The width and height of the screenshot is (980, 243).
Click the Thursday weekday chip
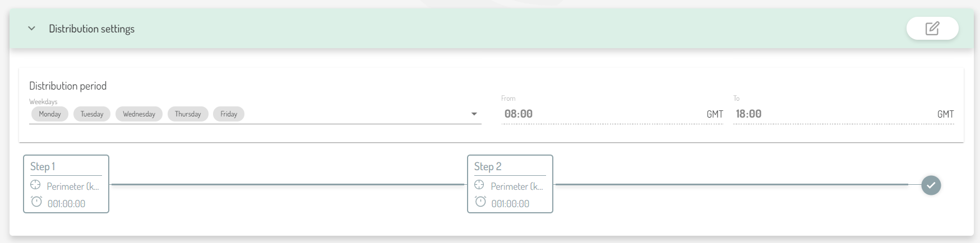pos(188,114)
